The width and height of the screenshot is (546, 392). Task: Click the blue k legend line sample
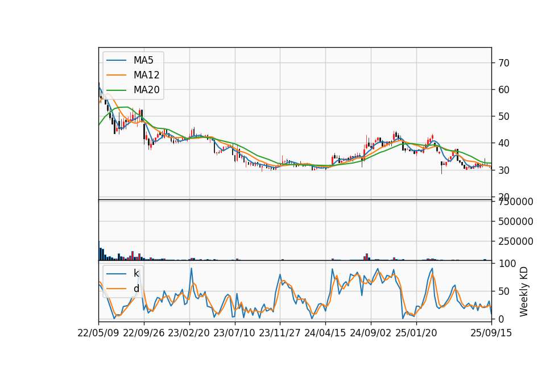coord(116,274)
